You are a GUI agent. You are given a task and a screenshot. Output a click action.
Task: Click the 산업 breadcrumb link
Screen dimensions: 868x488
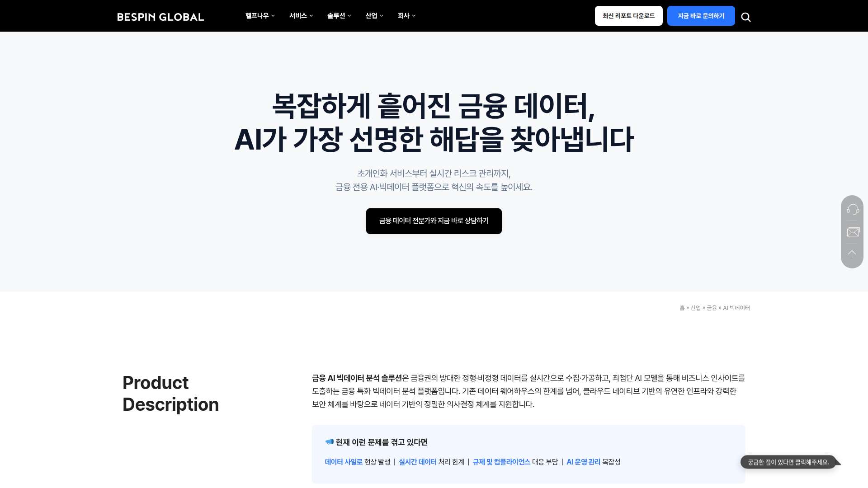point(695,308)
